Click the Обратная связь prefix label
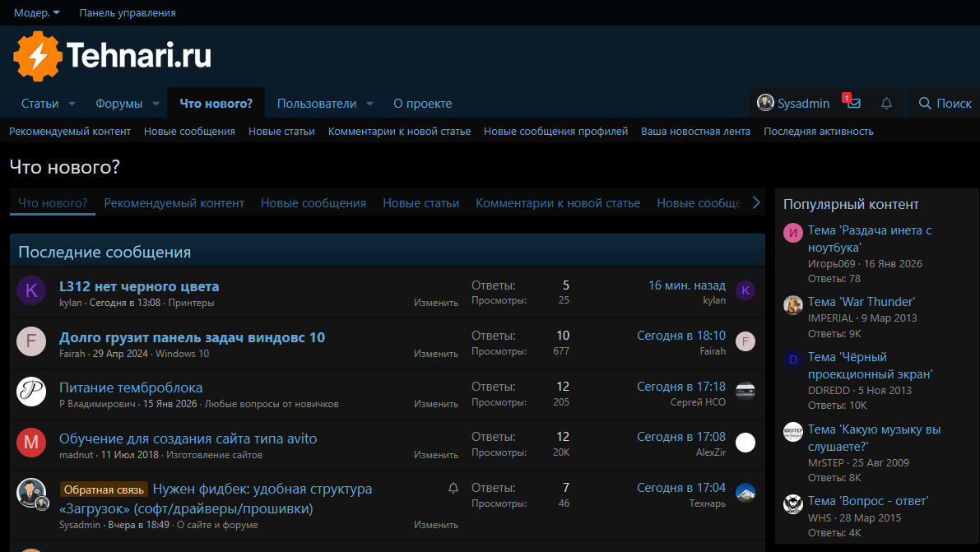This screenshot has width=980, height=552. click(x=104, y=489)
